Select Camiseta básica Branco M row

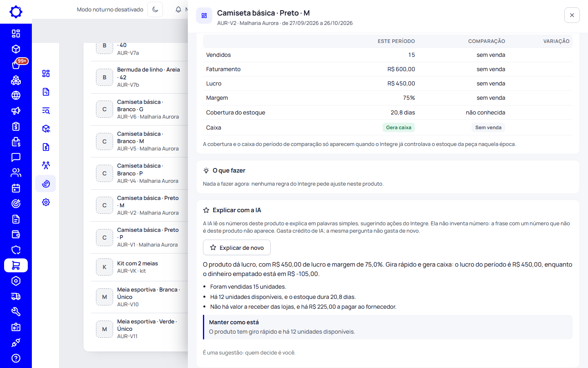139,141
